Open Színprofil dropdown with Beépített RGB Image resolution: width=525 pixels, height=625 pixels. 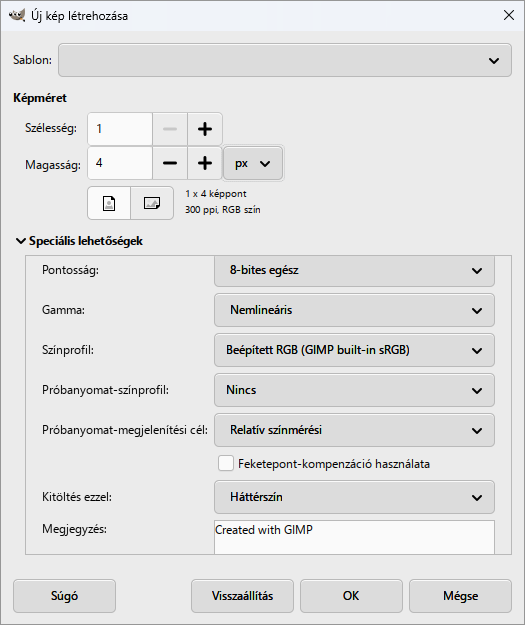(x=354, y=350)
